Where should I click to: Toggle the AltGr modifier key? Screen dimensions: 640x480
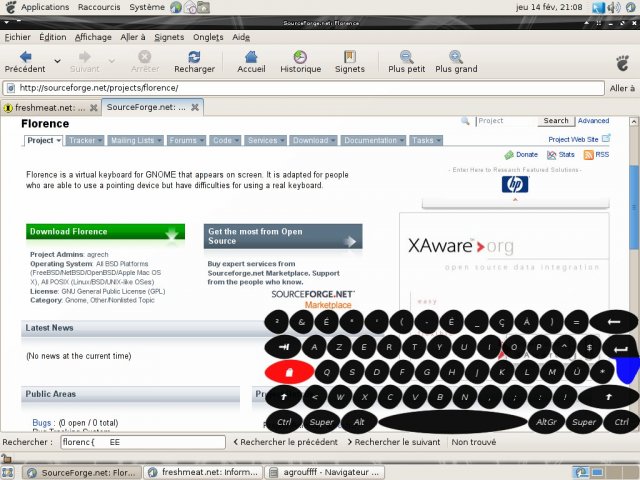point(546,422)
